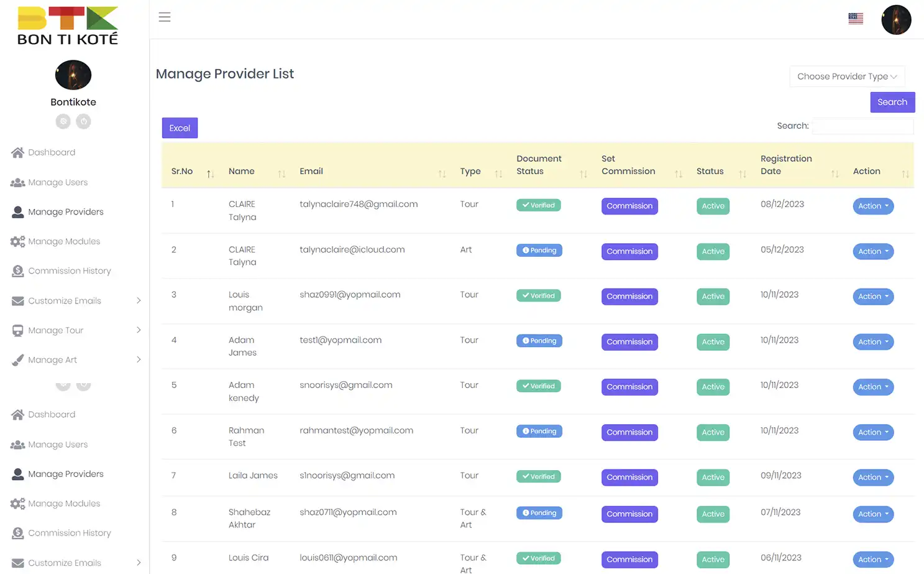
Task: Open the Choose Provider Type dropdown
Action: (x=847, y=76)
